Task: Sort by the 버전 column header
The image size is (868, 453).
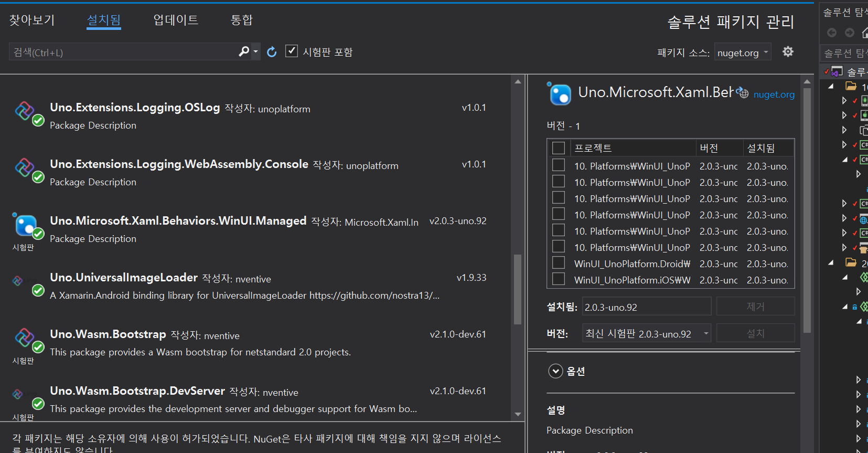Action: click(720, 148)
